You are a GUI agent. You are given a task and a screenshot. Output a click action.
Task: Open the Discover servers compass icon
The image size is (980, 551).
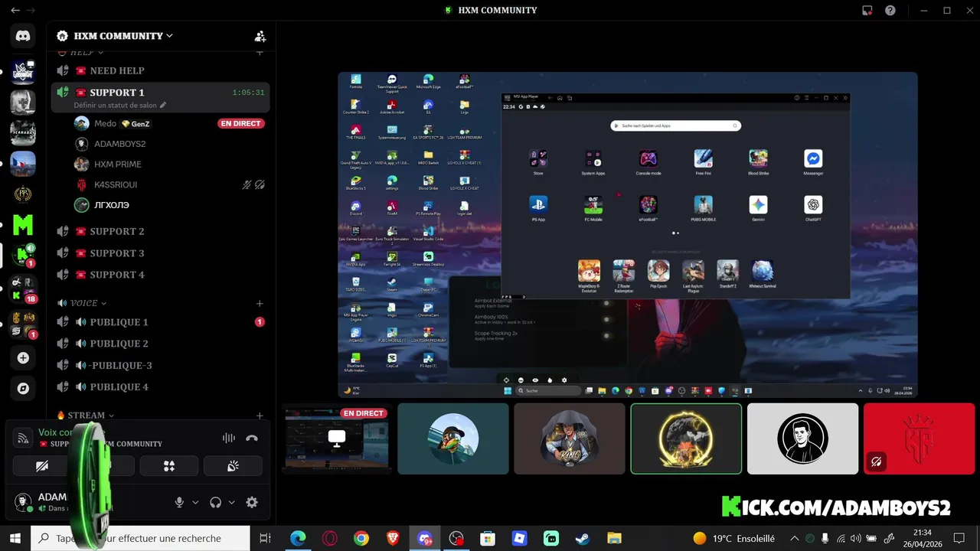pos(23,389)
